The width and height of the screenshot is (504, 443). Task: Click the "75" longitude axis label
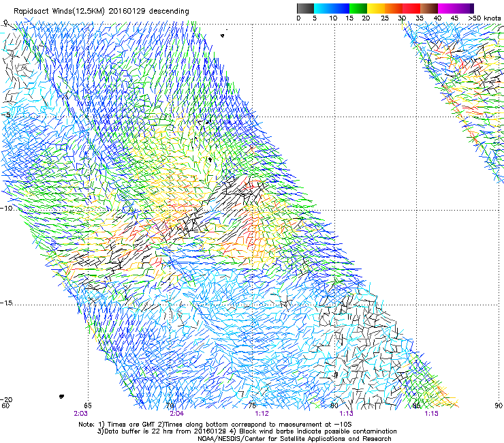253,406
